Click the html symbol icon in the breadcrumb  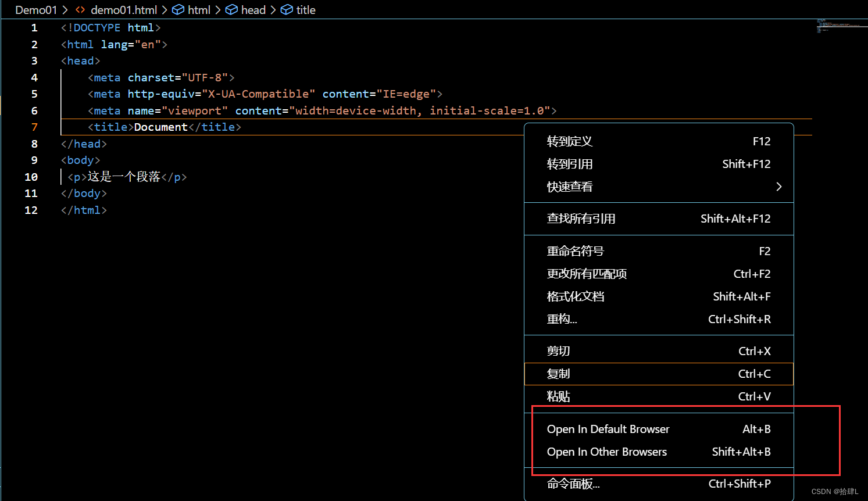[x=177, y=9]
